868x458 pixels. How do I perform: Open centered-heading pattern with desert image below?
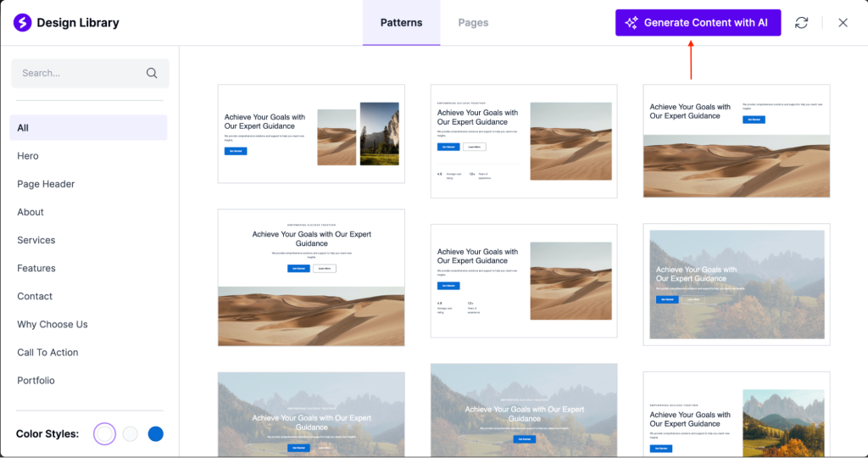pos(311,277)
